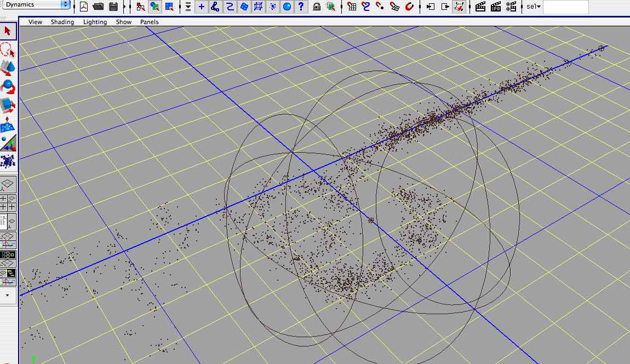Viewport: 630px width, 364px height.
Task: Open the Shading panel menu
Action: click(62, 22)
